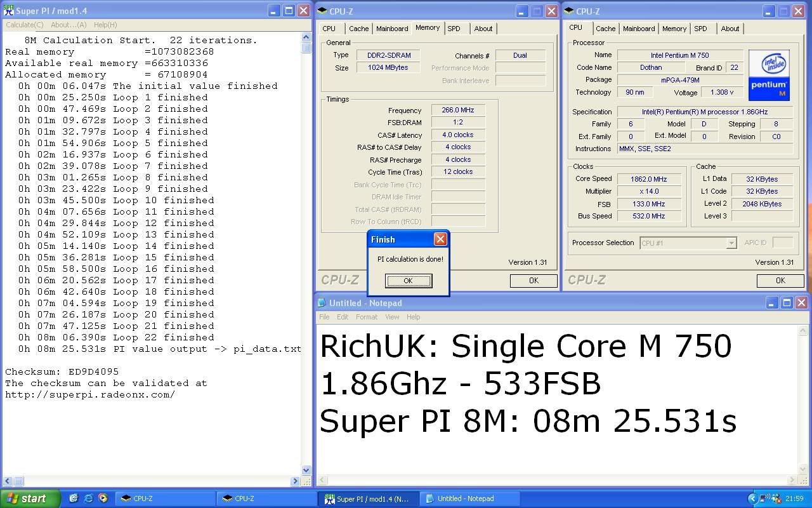Viewport: 812px width, 508px height.
Task: Click Super PI horizontal scrollbar left arrow
Action: [x=7, y=482]
